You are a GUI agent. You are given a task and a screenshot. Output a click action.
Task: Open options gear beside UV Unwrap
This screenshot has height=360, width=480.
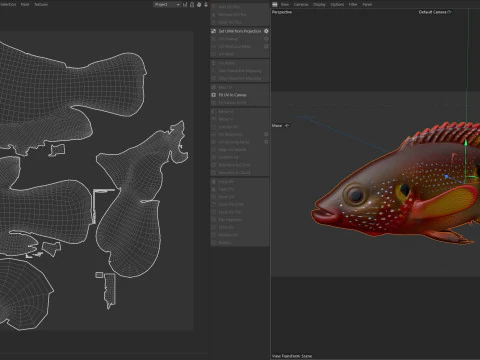pos(266,39)
